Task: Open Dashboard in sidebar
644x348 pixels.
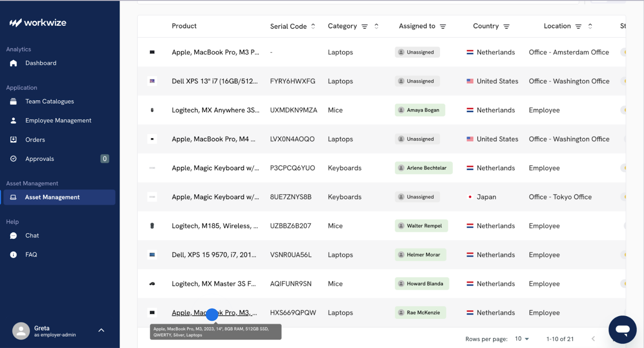Action: [41, 63]
